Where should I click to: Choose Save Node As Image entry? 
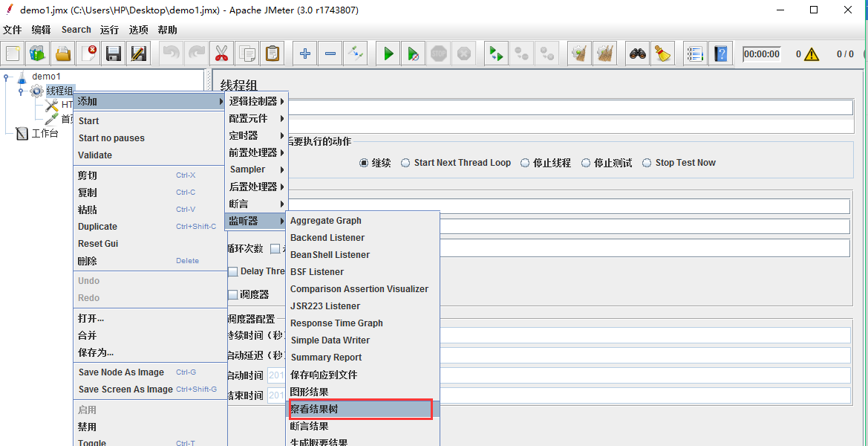click(149, 372)
